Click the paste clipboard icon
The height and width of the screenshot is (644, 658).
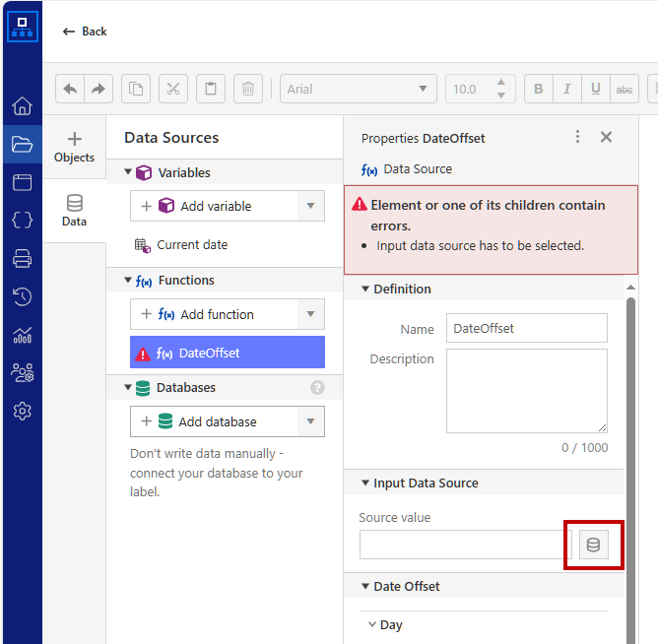click(x=211, y=89)
